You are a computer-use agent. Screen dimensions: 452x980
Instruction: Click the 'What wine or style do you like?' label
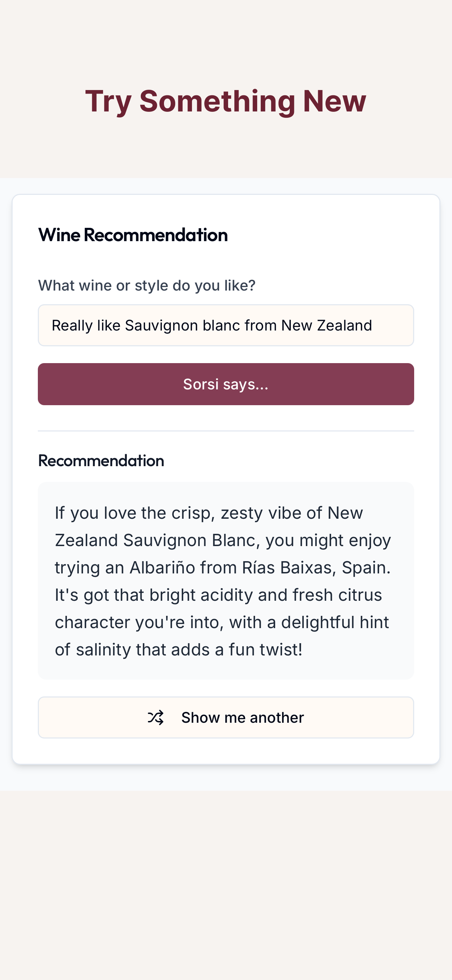(x=147, y=285)
